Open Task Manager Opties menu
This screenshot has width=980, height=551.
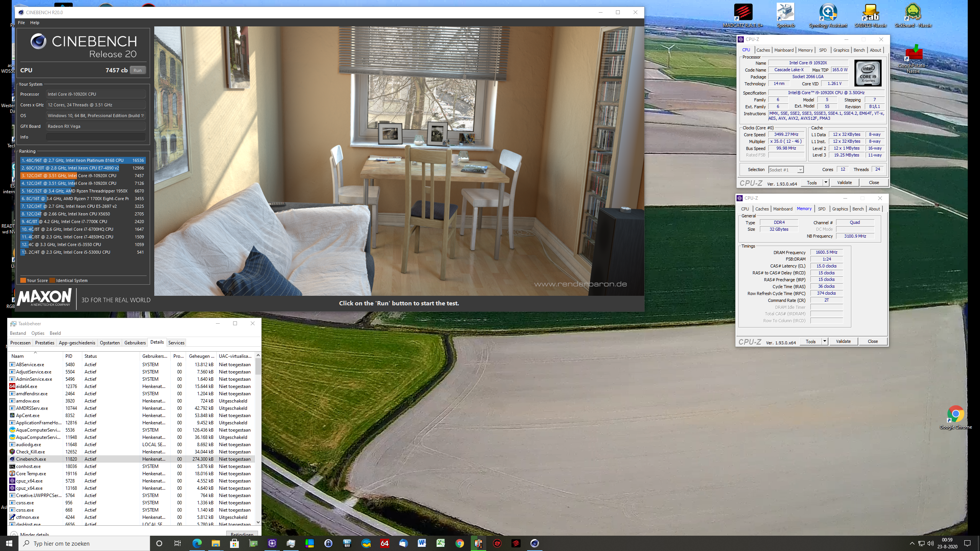[38, 333]
